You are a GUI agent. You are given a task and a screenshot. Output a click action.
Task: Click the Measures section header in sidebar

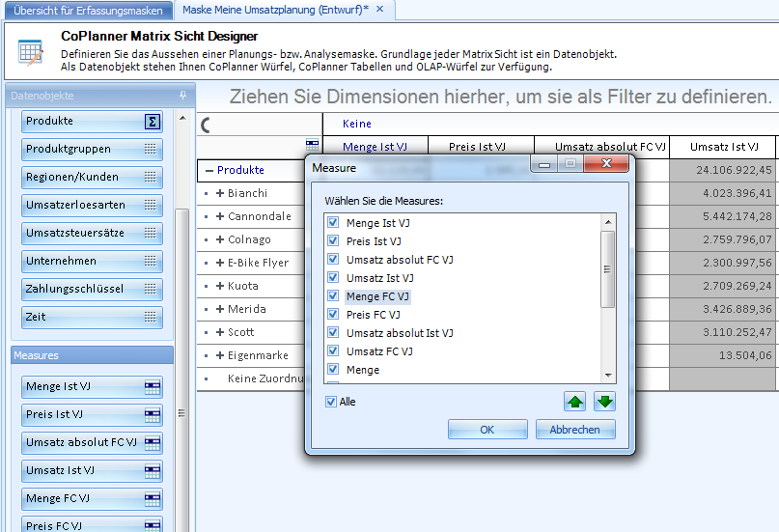pos(92,355)
